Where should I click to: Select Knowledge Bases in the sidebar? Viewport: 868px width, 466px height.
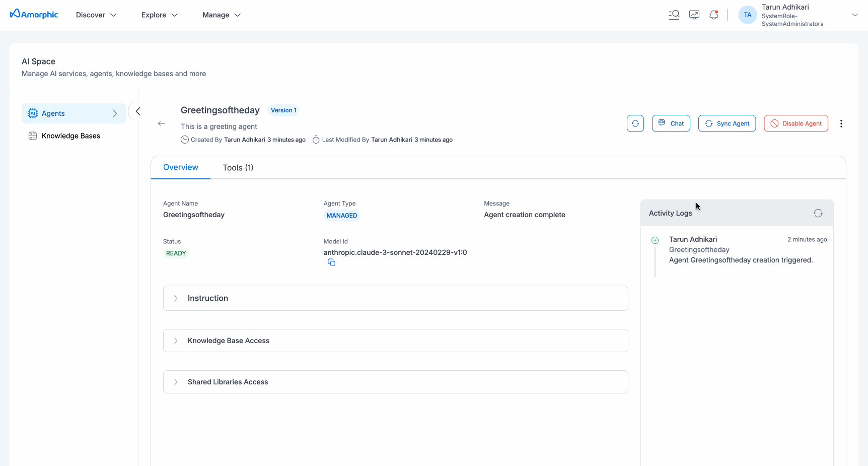click(70, 136)
